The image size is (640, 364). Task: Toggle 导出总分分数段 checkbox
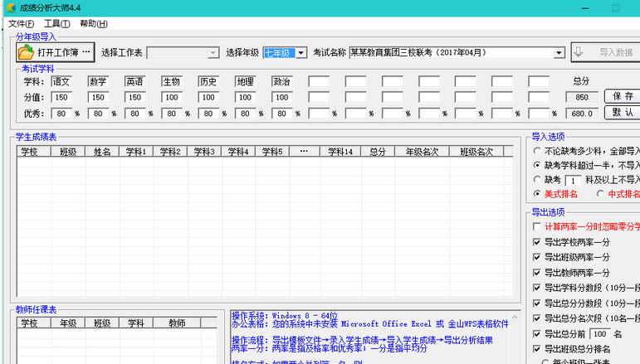pos(537,303)
